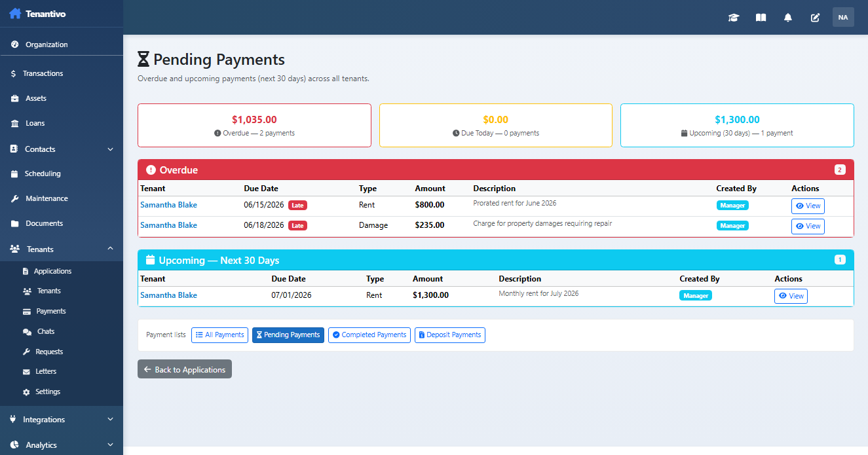Image resolution: width=868 pixels, height=455 pixels.
Task: Expand the Analytics submenu chevron
Action: (110, 445)
